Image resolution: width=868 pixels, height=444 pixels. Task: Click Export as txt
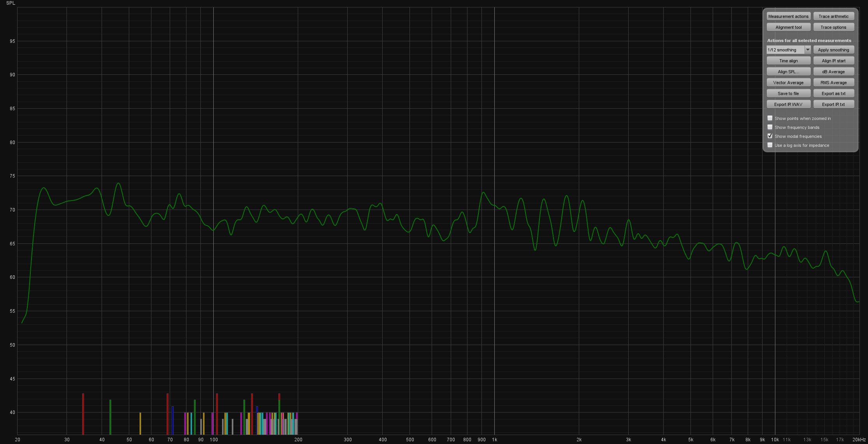[x=833, y=93]
